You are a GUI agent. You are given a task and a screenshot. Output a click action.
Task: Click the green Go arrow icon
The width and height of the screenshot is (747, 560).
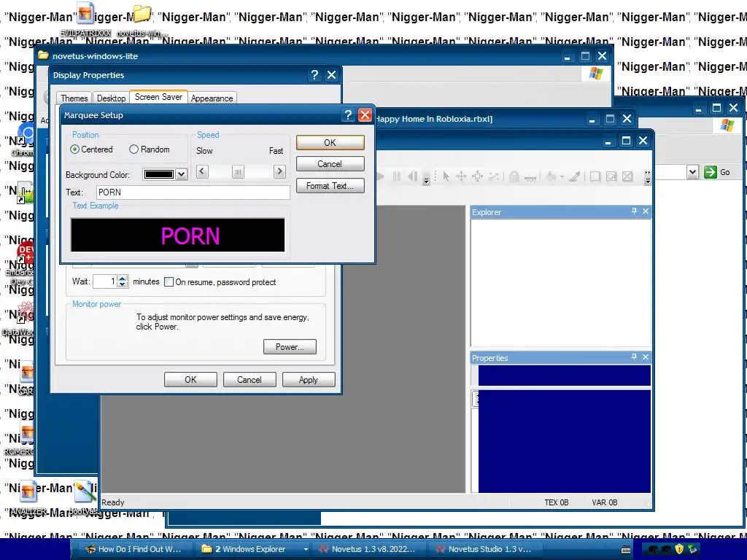tap(711, 172)
